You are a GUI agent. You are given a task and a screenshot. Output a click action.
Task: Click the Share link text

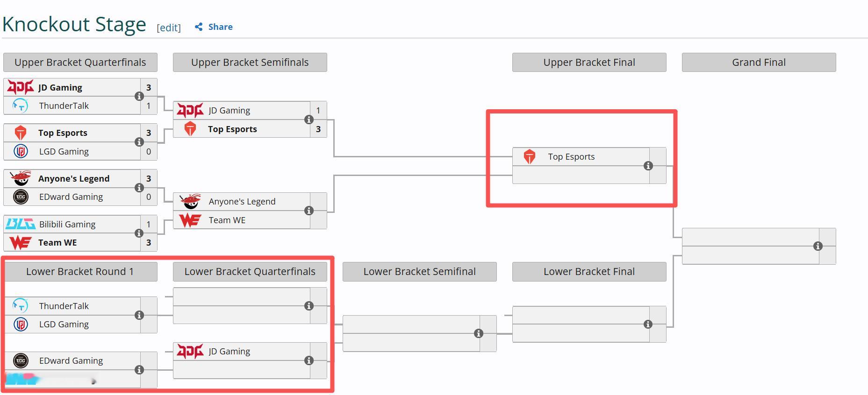[221, 27]
